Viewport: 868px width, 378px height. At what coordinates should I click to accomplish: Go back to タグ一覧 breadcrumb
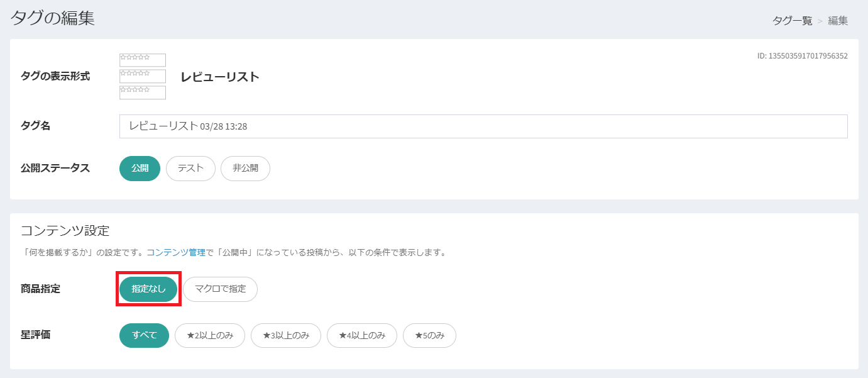[x=792, y=21]
